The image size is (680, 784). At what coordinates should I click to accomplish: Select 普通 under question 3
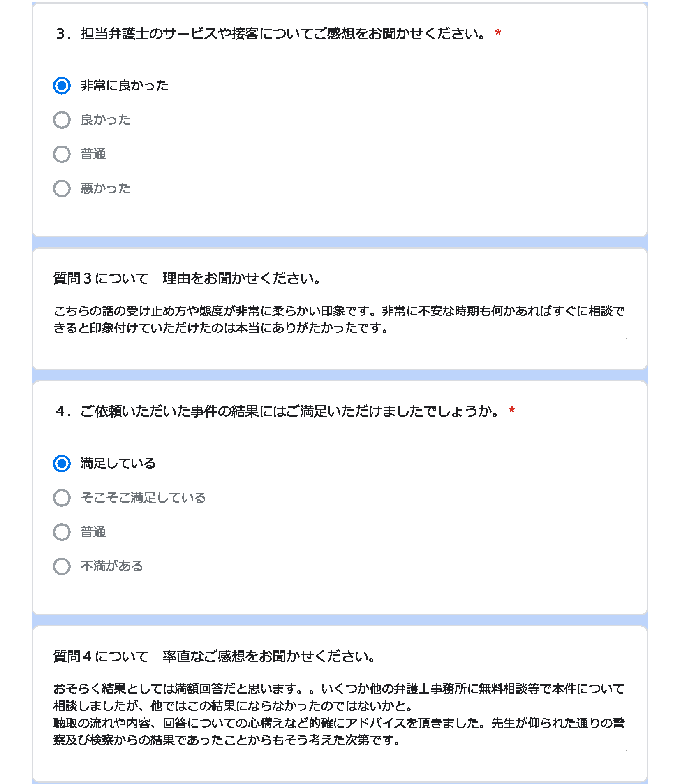click(62, 154)
